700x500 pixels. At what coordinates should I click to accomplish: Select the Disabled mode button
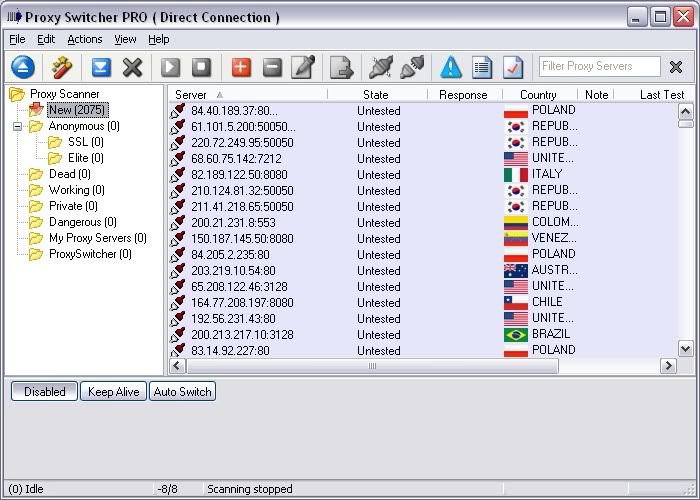[x=44, y=392]
